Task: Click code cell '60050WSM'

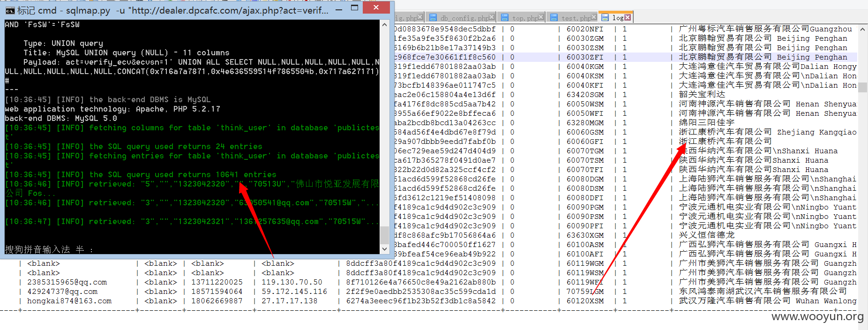Action: (585, 104)
